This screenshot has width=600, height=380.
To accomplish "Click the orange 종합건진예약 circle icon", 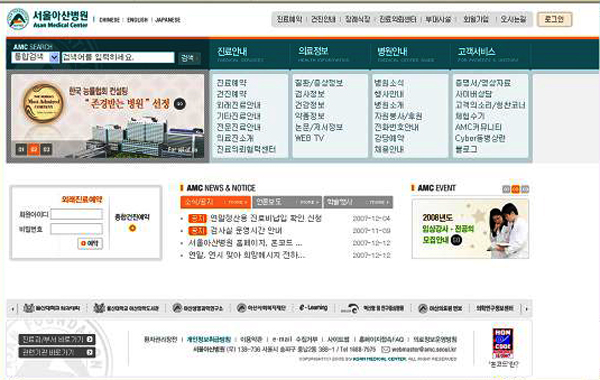I will tap(132, 228).
